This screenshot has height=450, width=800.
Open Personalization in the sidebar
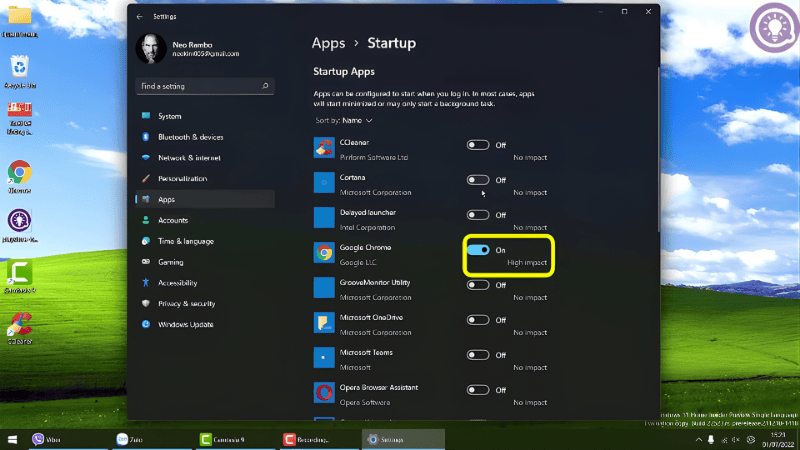pos(205,179)
